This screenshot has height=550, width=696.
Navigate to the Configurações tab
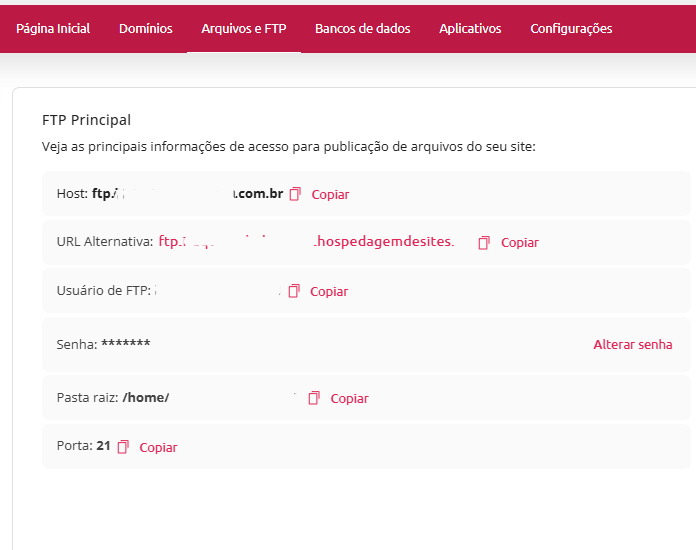(x=571, y=29)
